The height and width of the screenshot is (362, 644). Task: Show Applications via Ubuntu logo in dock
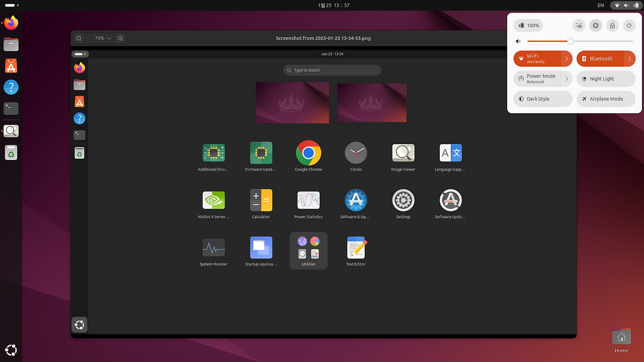11,350
